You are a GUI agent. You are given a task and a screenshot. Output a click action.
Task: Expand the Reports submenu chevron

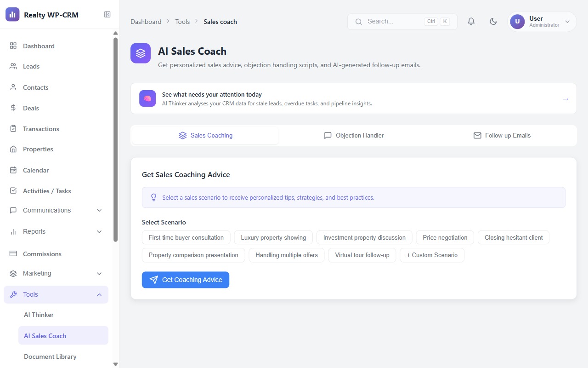[99, 231]
